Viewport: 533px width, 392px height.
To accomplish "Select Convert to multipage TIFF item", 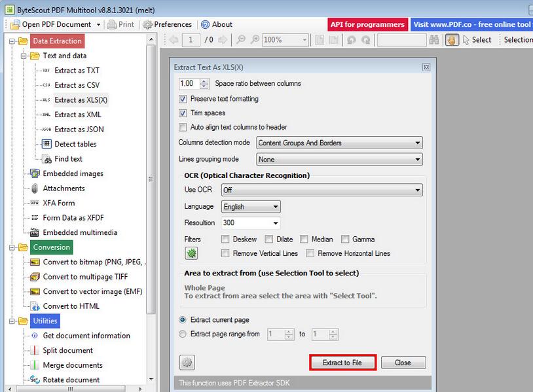I will pos(85,277).
